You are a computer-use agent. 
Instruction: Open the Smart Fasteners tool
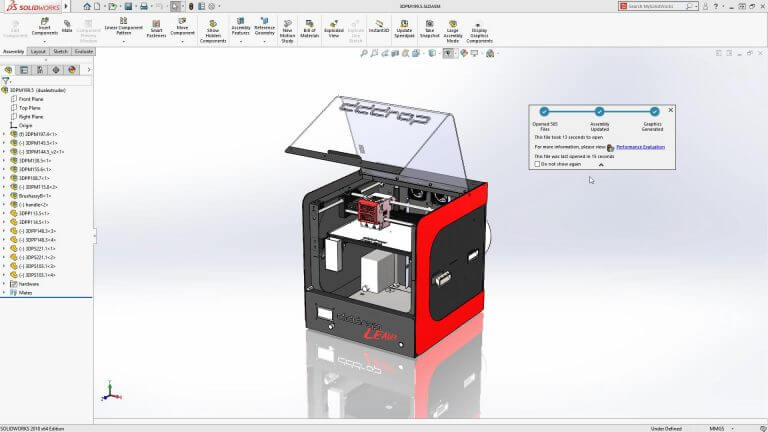[156, 29]
